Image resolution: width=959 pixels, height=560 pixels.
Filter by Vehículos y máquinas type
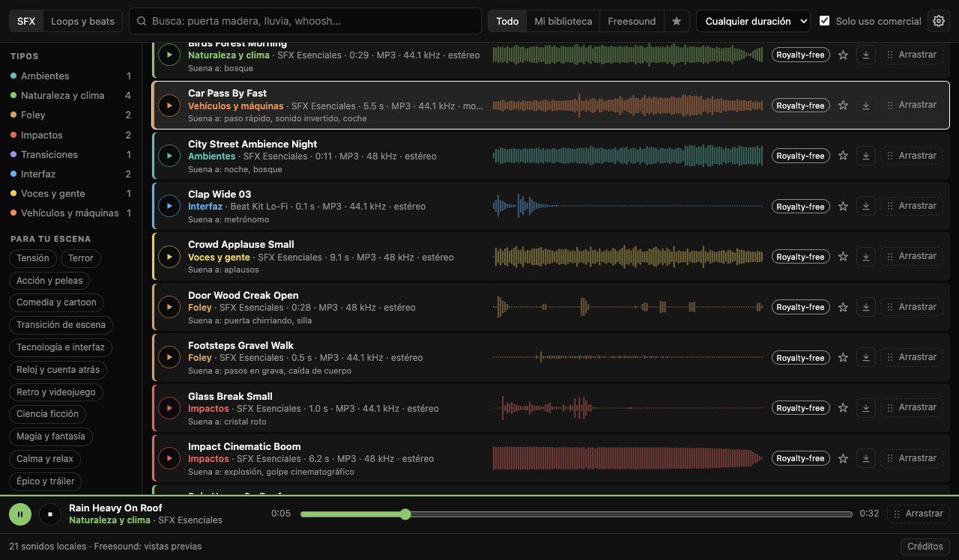pyautogui.click(x=71, y=213)
